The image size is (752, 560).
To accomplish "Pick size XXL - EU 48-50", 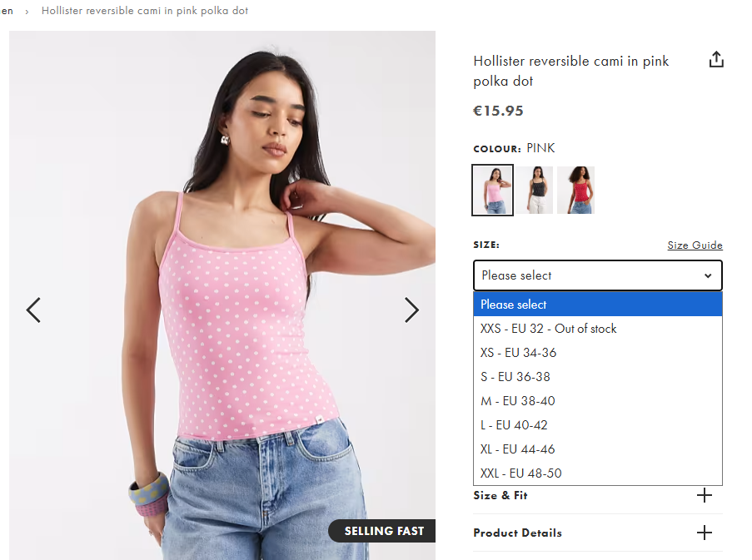I will point(598,473).
